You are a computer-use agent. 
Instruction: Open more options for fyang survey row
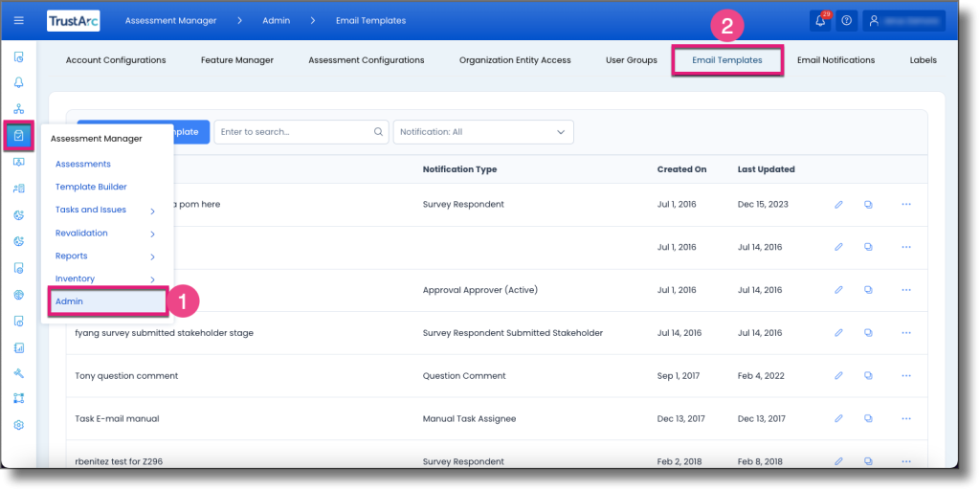(x=906, y=333)
